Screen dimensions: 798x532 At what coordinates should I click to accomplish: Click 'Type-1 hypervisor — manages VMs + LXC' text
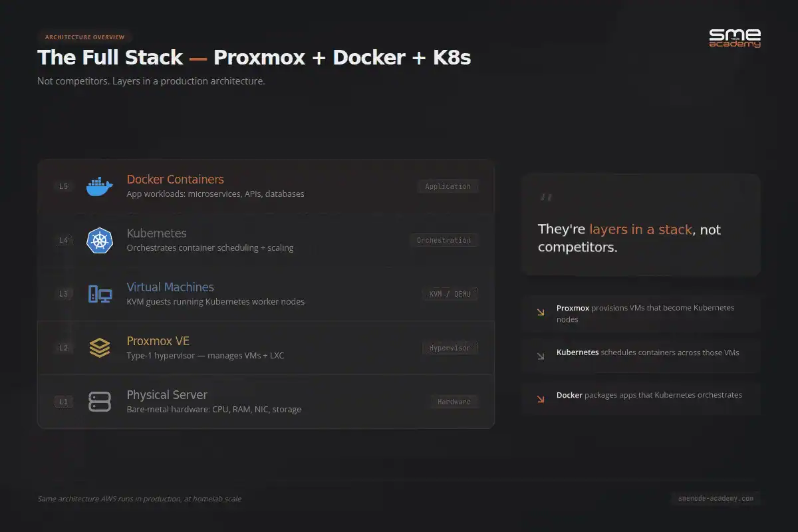tap(205, 356)
